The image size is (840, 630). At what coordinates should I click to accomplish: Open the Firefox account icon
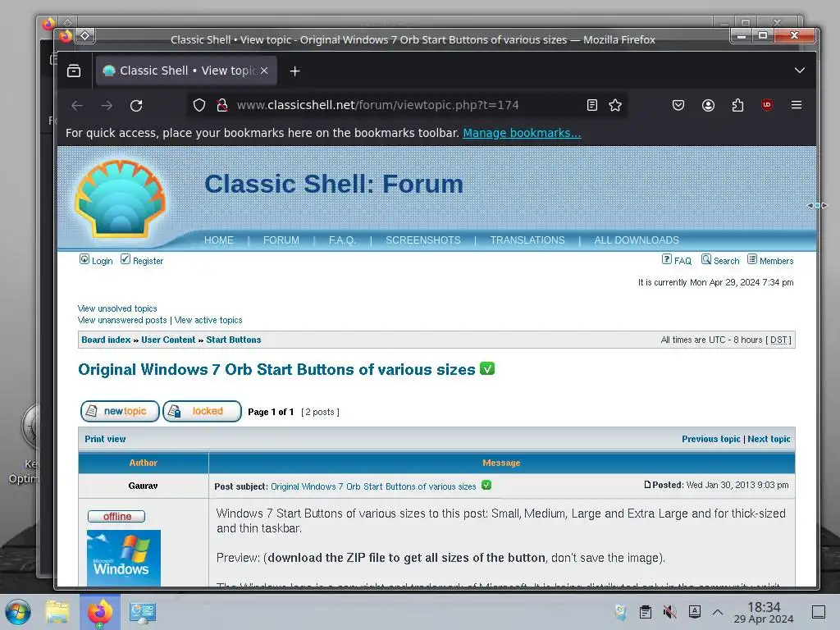point(708,105)
